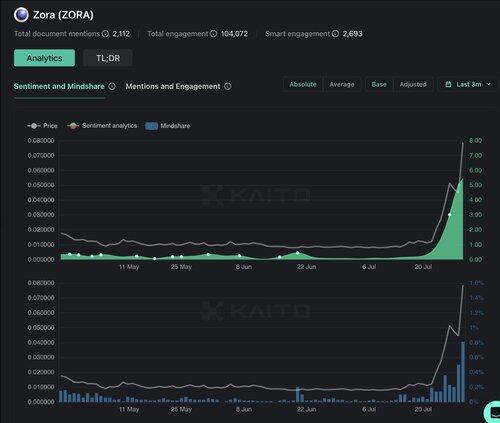Click the 2,693 smart engagement value
The width and height of the screenshot is (500, 423).
click(353, 34)
